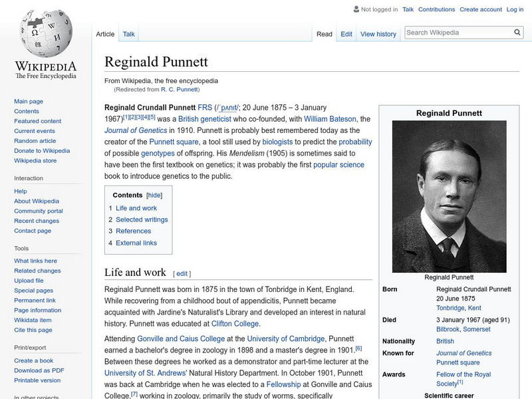Go to a Random article
Screen dimensions: 532x399
[35, 140]
